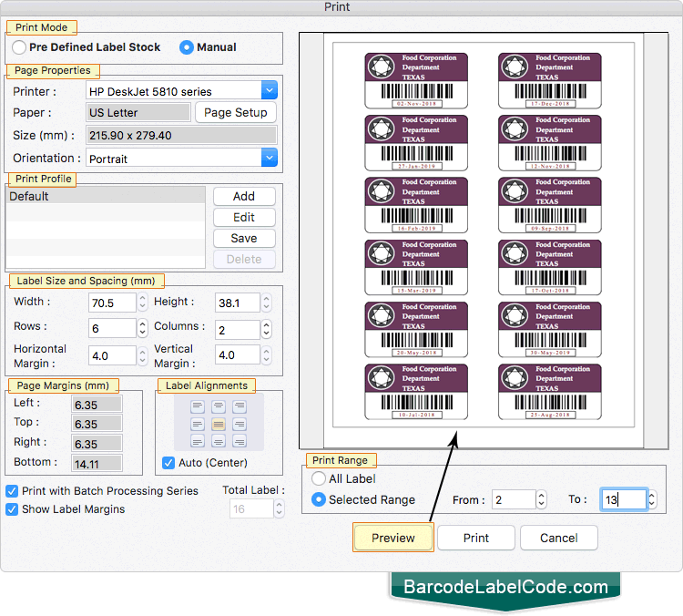683x616 pixels.
Task: Open the Orientation dropdown
Action: tap(270, 158)
